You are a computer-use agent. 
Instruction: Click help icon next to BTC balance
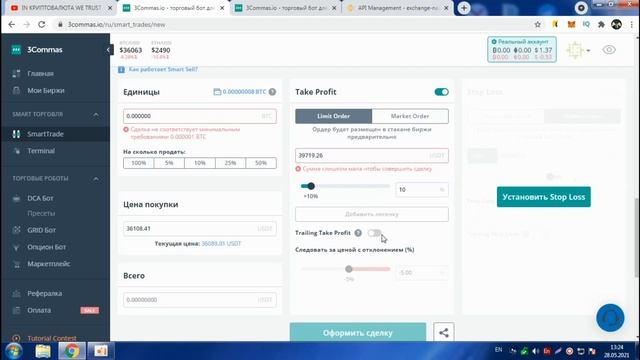(x=272, y=92)
